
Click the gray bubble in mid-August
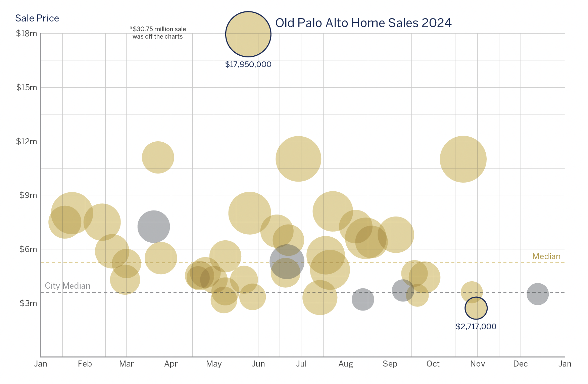click(x=362, y=299)
